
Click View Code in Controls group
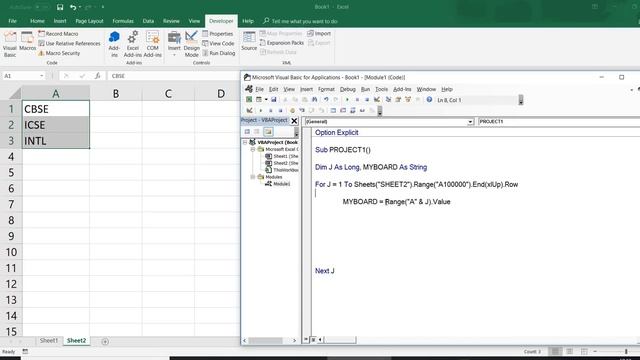(x=218, y=43)
